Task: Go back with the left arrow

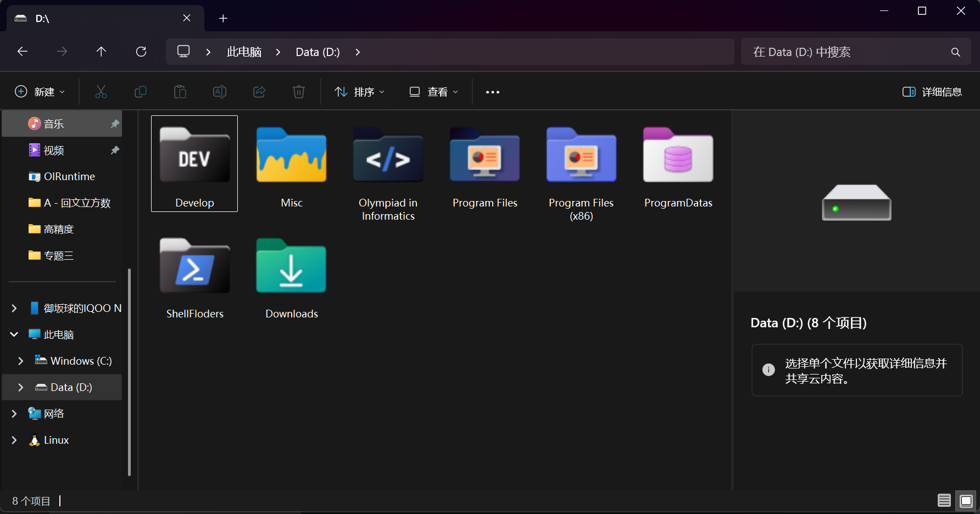Action: point(23,52)
